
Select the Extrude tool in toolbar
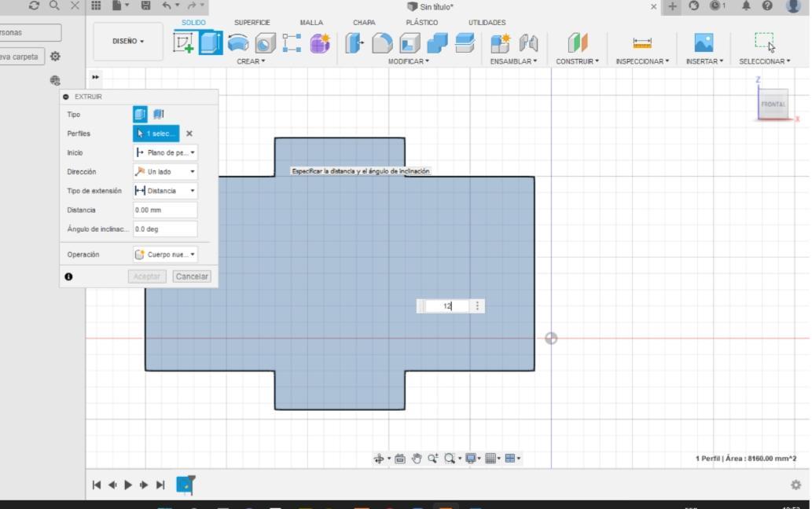coord(211,43)
